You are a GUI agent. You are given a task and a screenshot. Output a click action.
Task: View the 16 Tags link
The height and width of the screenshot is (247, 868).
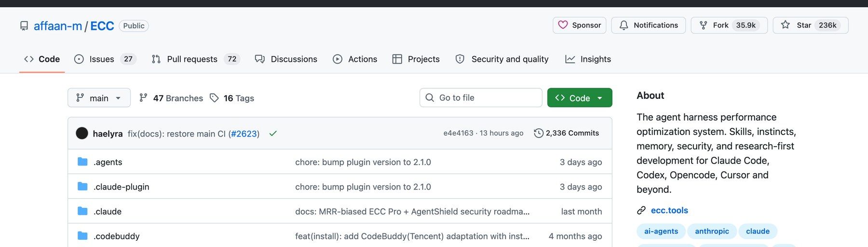[232, 98]
